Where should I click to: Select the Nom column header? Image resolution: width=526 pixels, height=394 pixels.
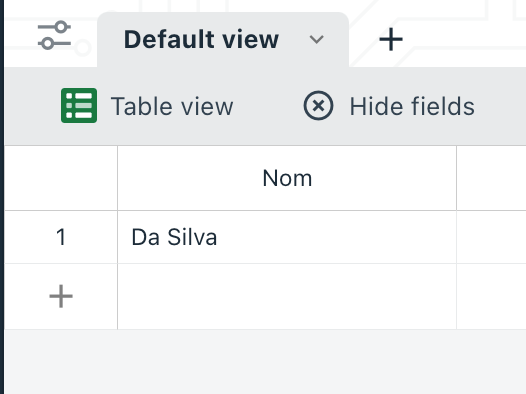tap(287, 178)
